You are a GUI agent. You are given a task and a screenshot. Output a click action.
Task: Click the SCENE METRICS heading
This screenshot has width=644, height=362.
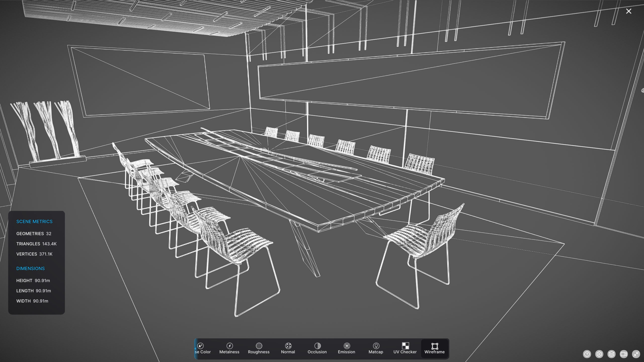coord(34,221)
